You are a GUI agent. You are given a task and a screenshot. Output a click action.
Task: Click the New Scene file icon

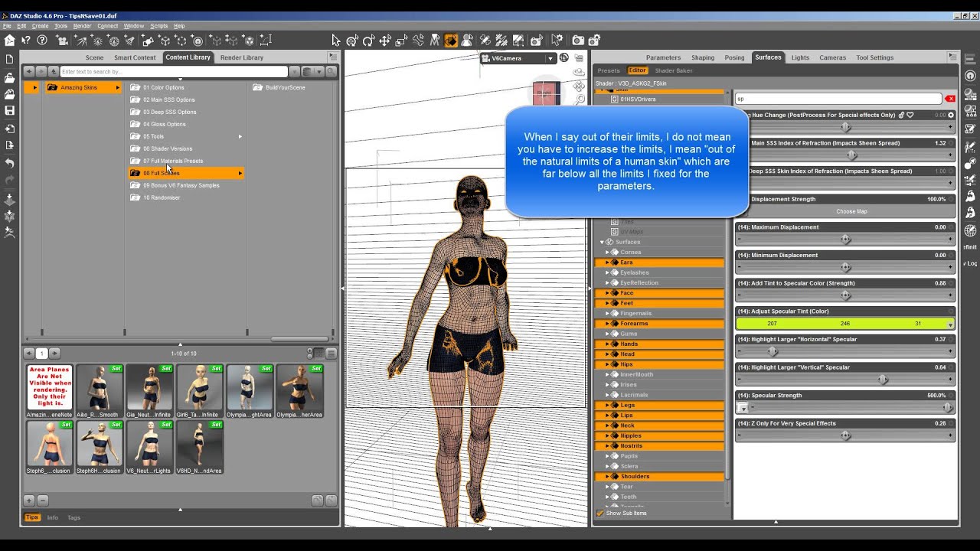10,59
